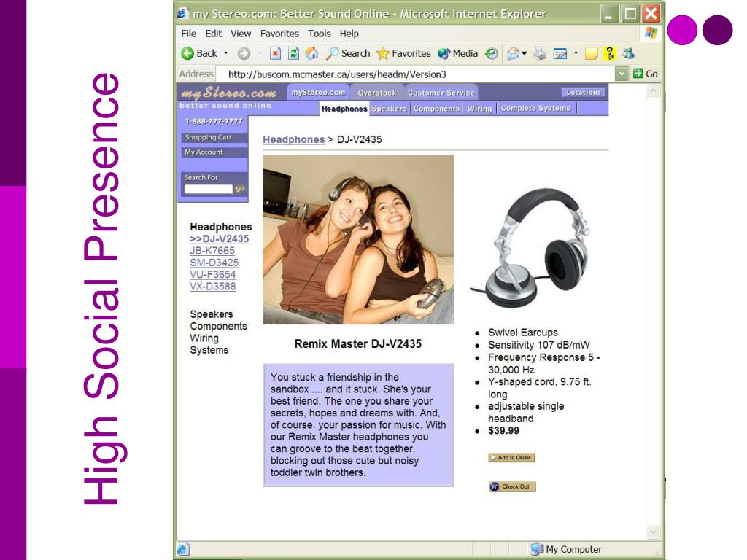Click the site search go button
This screenshot has height=560, width=747.
point(239,189)
